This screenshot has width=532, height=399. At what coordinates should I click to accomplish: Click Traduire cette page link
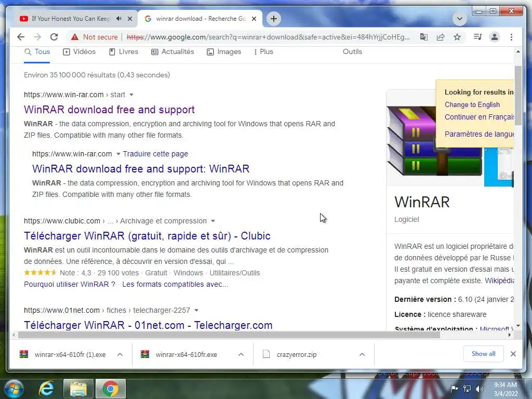tap(155, 154)
